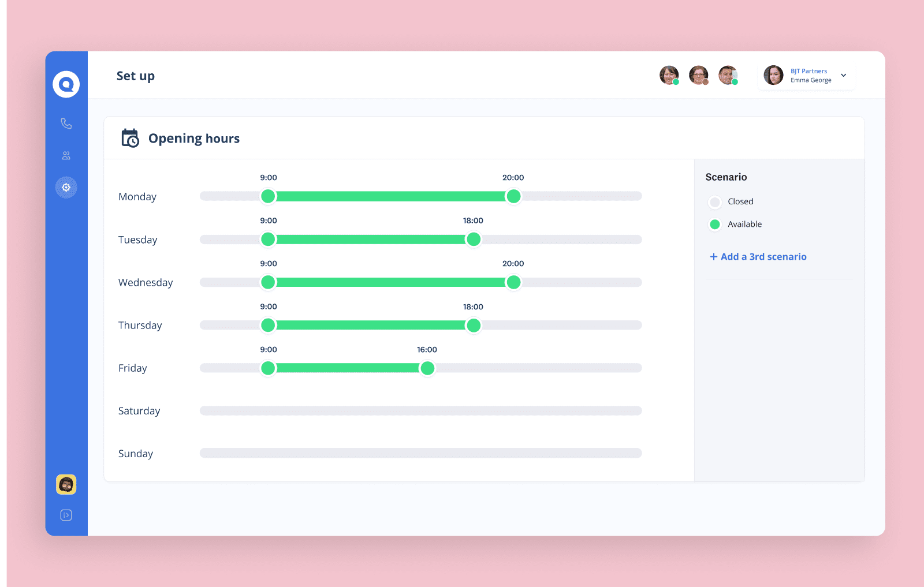
Task: Click the chevron next to Emma George
Action: pos(843,75)
